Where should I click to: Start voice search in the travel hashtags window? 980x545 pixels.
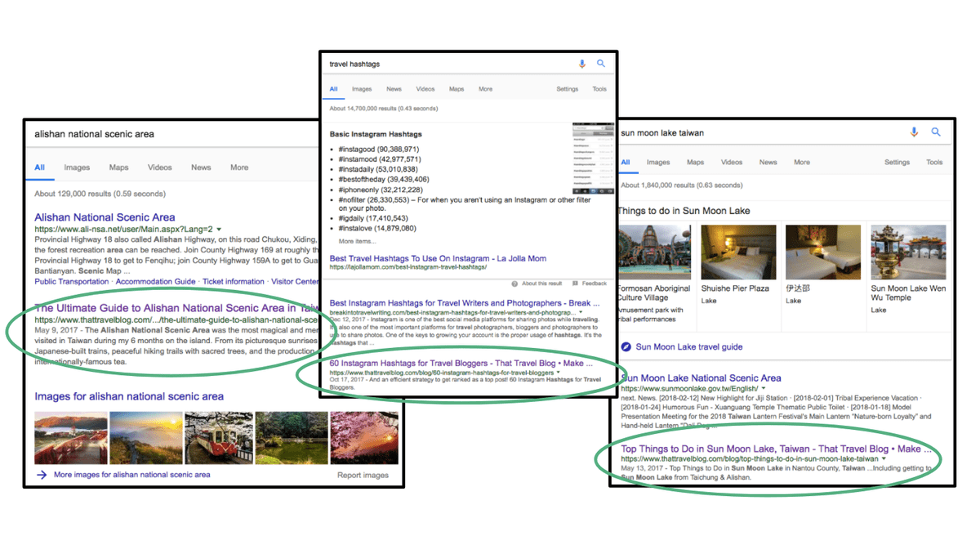[x=582, y=64]
